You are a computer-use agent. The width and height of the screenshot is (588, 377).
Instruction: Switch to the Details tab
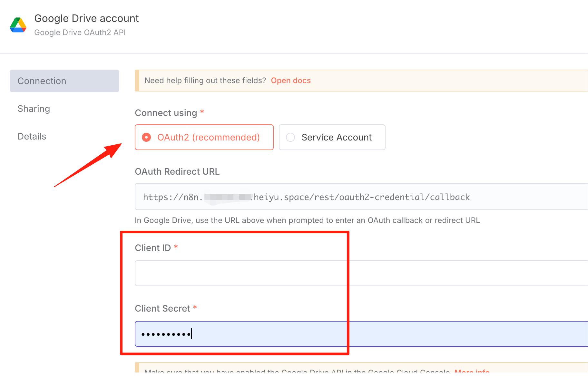tap(32, 137)
